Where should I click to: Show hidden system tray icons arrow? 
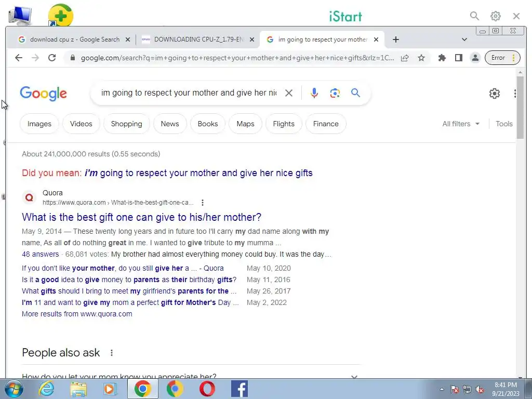(442, 390)
